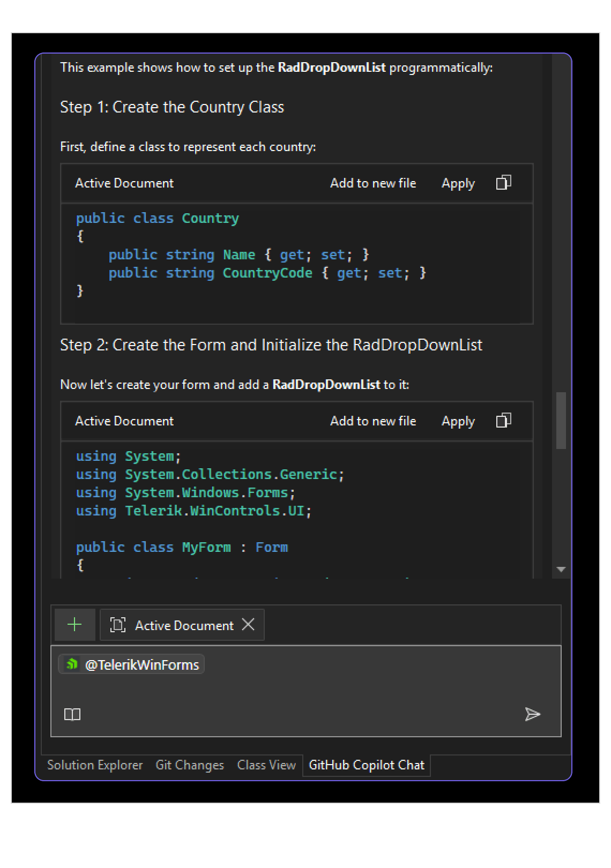Select the @TelerikWinForms agent tag
Viewport: 611px width, 868px height.
click(x=131, y=665)
